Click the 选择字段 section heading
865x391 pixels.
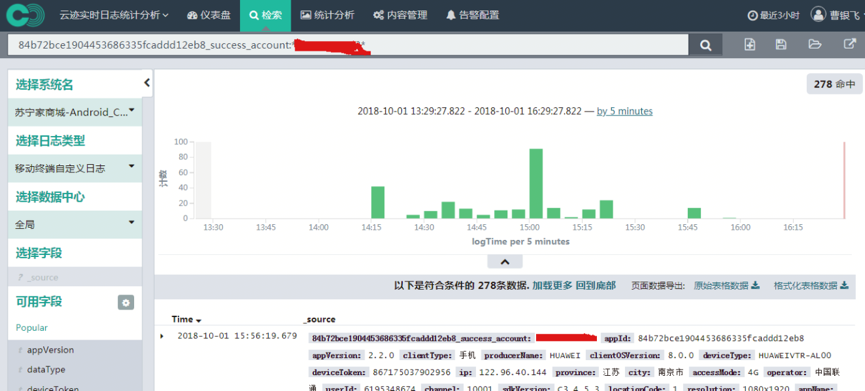coord(39,253)
